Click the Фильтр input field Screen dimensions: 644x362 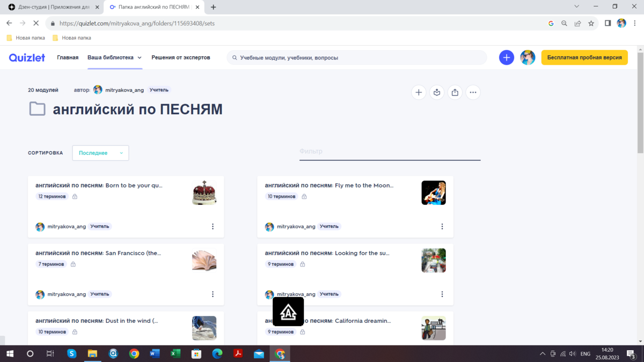pyautogui.click(x=390, y=152)
